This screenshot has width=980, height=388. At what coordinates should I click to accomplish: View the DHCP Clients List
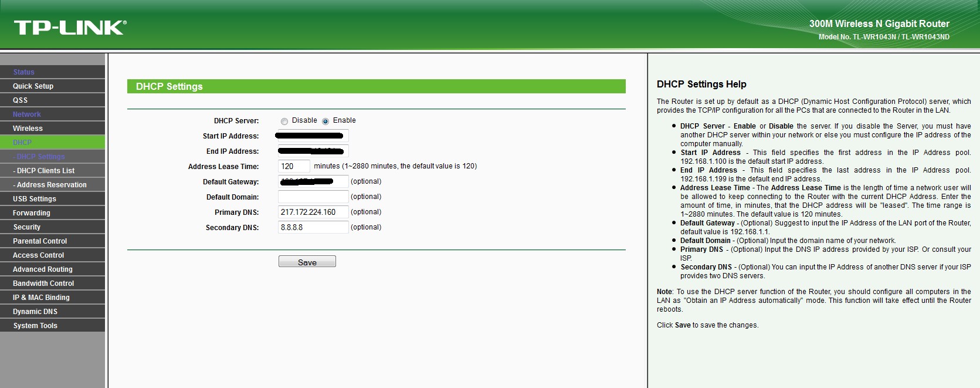pyautogui.click(x=53, y=171)
